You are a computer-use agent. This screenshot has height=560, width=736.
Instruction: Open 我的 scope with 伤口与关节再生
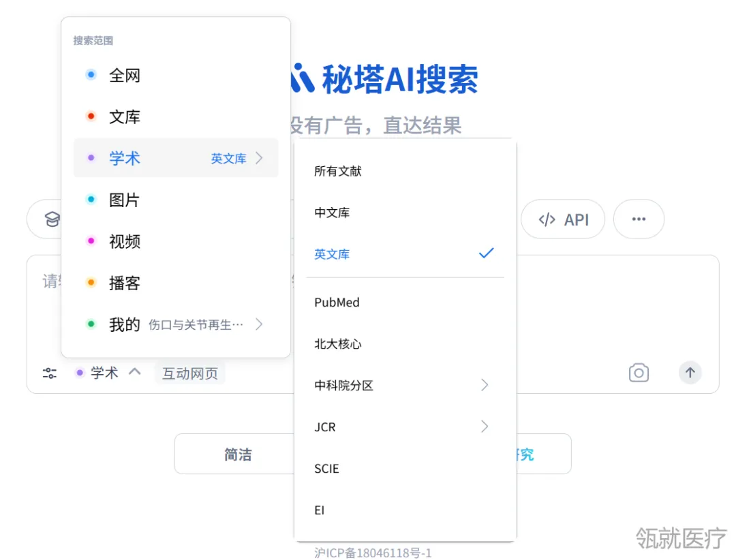click(176, 324)
